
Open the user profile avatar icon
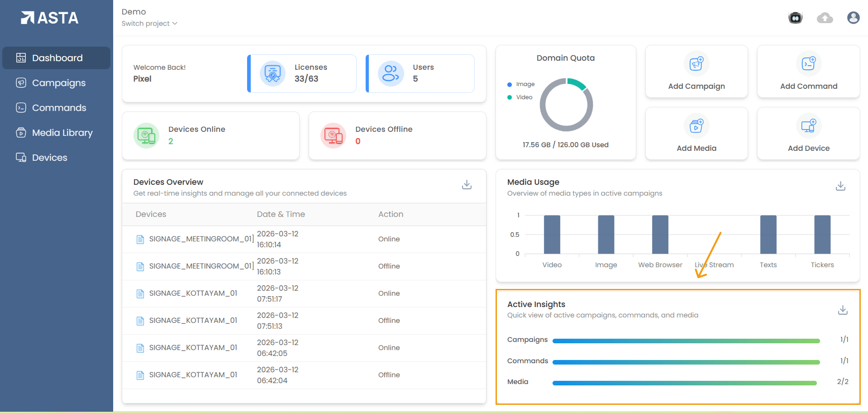click(x=853, y=18)
